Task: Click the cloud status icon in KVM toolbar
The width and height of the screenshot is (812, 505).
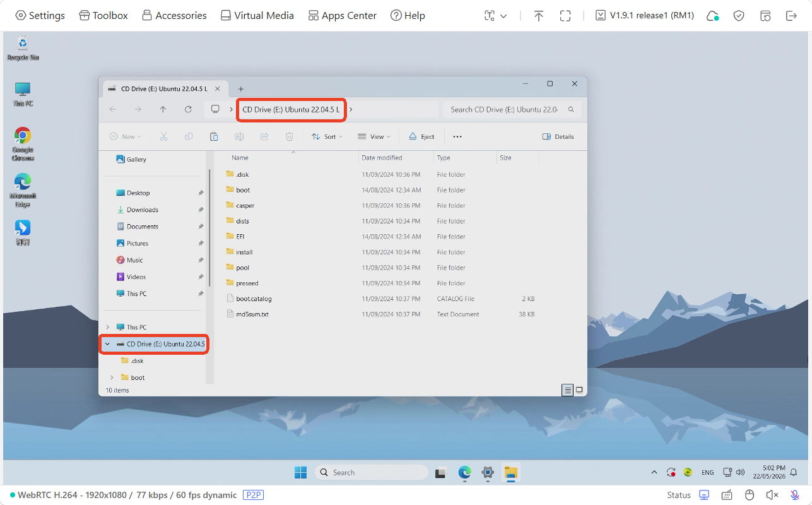Action: click(x=712, y=16)
